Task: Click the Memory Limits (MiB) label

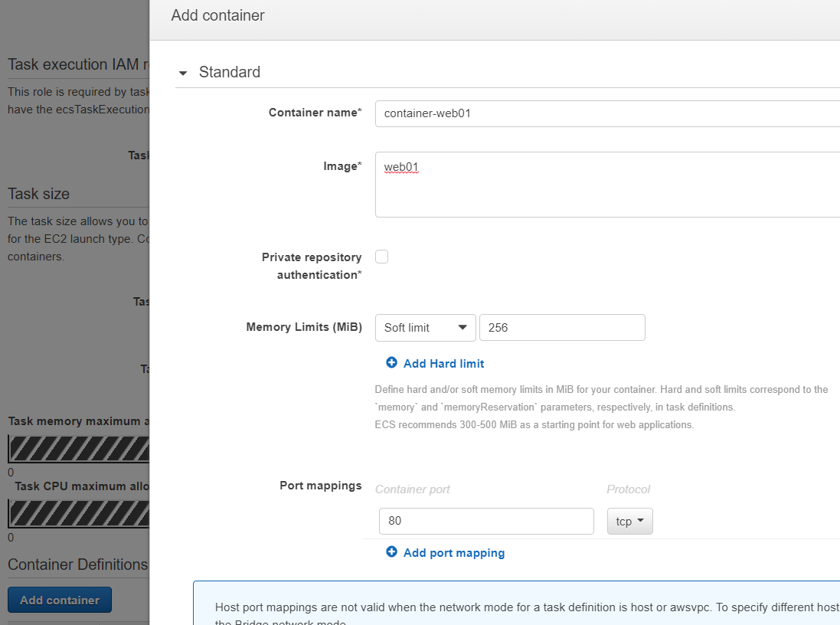Action: click(x=304, y=327)
